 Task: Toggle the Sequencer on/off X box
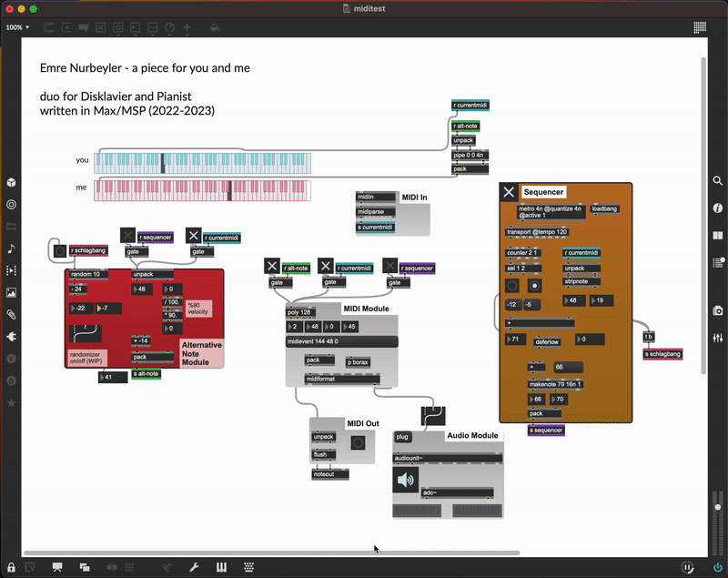click(509, 192)
